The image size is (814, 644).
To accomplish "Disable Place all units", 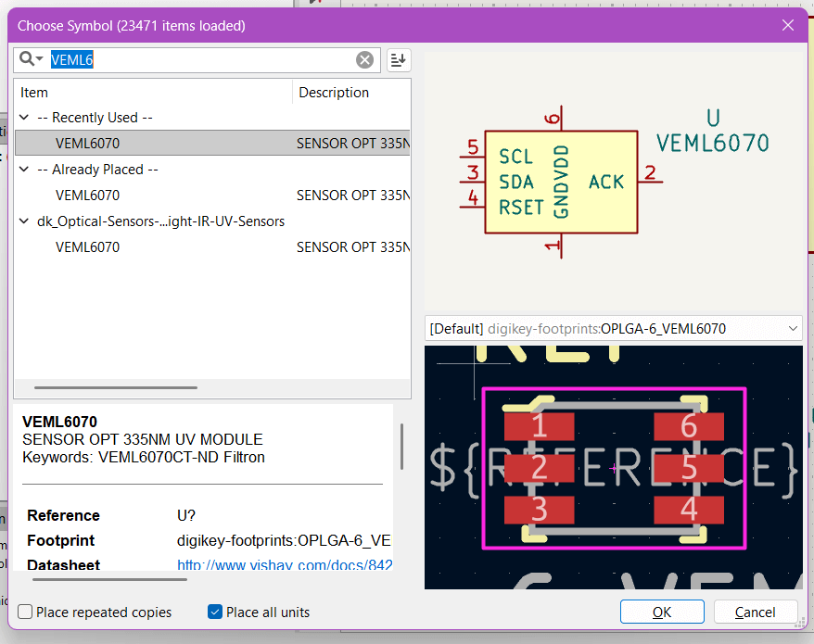I will [214, 612].
